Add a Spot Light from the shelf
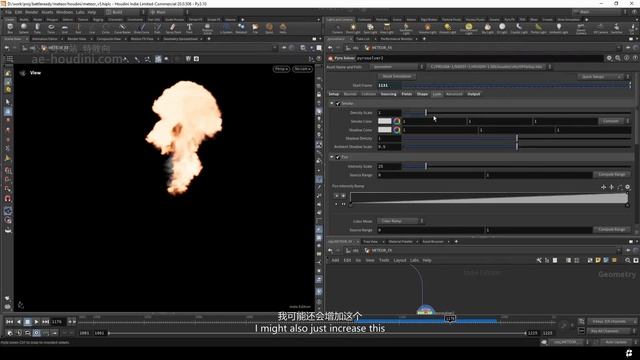The image size is (640, 360). point(370,28)
